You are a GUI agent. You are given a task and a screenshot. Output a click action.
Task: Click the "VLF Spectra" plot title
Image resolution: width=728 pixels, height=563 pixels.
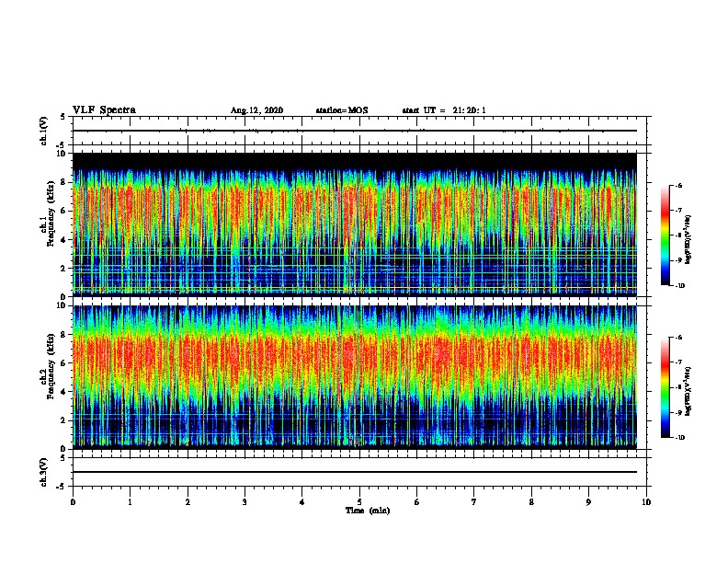click(104, 110)
